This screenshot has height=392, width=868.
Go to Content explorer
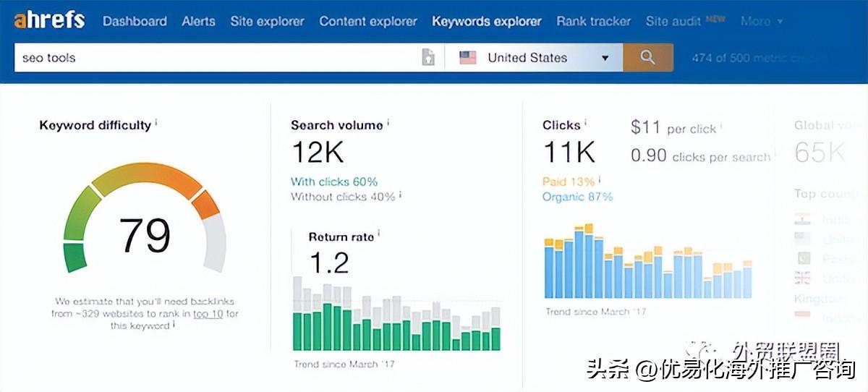click(x=368, y=21)
